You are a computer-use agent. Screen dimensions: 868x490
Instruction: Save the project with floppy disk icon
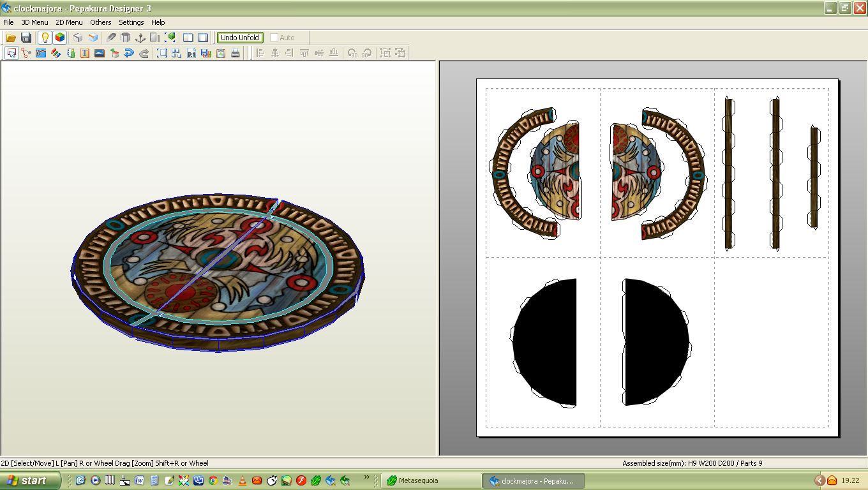coord(26,38)
